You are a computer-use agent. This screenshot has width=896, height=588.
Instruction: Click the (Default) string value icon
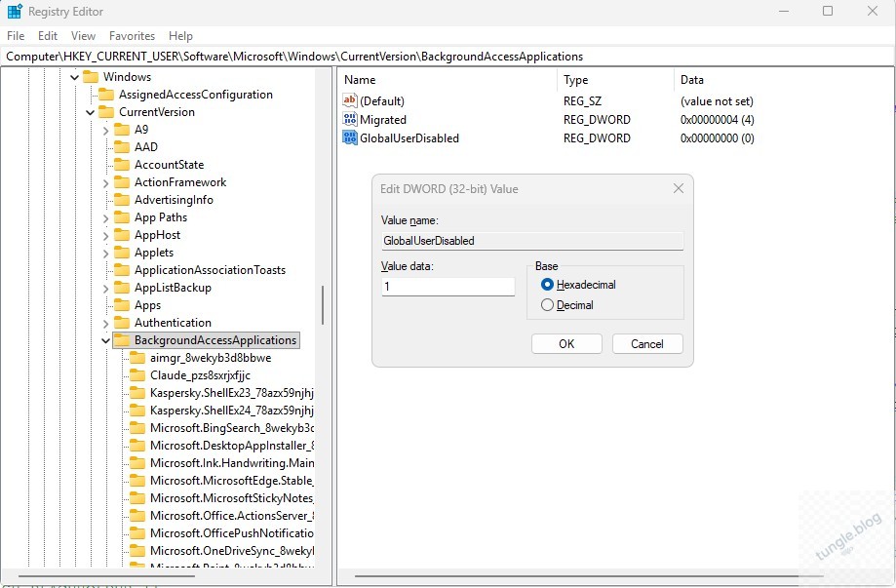[x=350, y=100]
